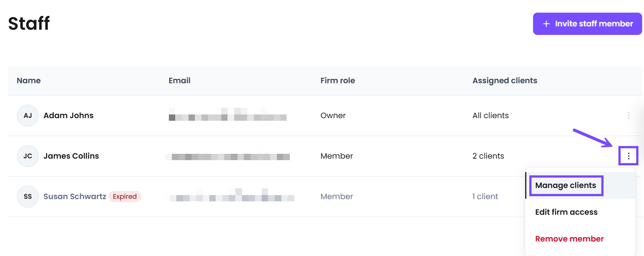Click the AJ avatar for Adam Johns
The width and height of the screenshot is (644, 256).
[28, 116]
